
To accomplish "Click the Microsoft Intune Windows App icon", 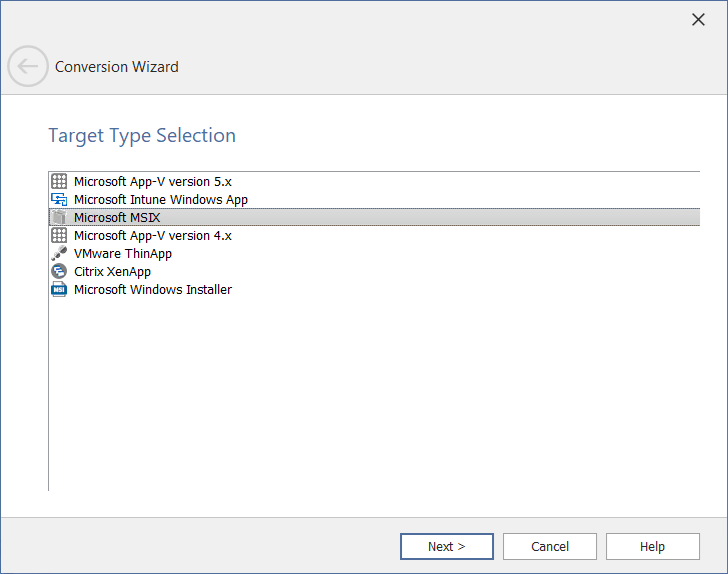I will [x=59, y=200].
